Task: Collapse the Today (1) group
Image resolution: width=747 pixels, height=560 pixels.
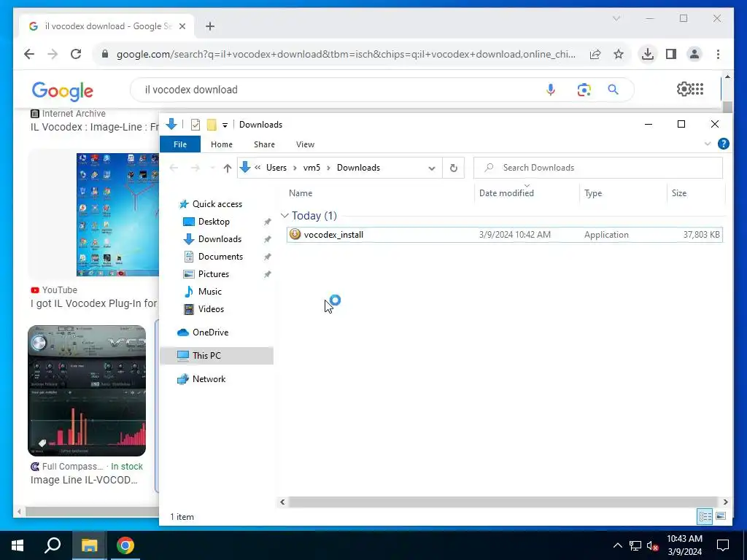Action: click(x=285, y=216)
